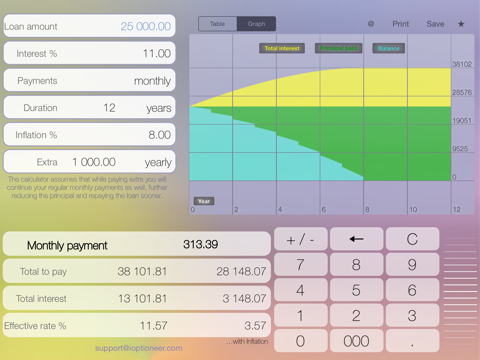Image resolution: width=480 pixels, height=360 pixels.
Task: Tap keypad digit 9
Action: point(412,265)
